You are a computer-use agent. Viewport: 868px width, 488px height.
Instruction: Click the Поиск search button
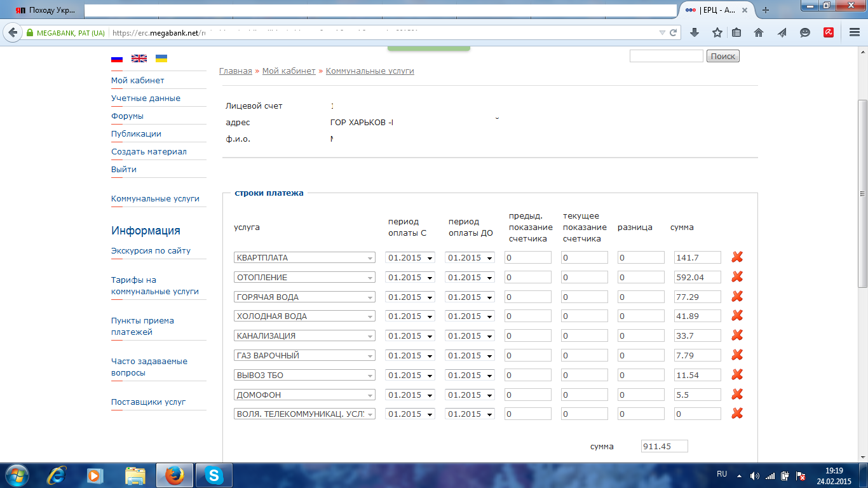(x=723, y=56)
